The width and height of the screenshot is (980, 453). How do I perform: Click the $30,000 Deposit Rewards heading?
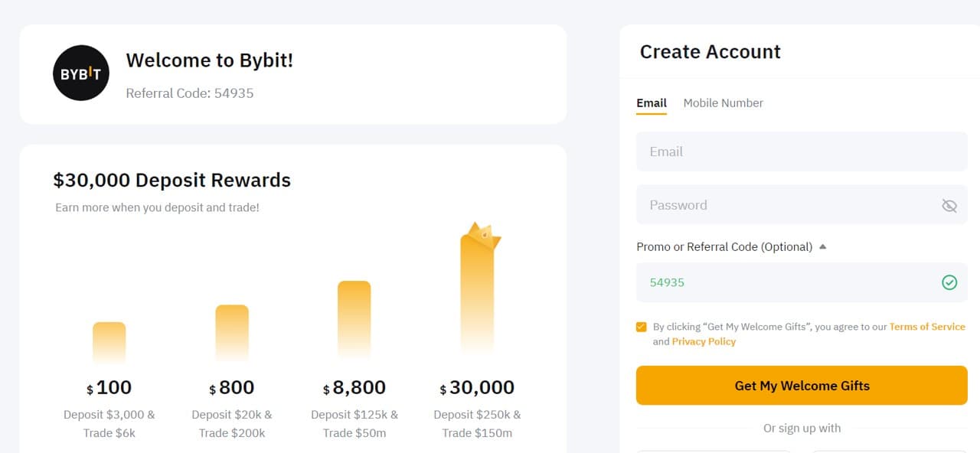coord(172,181)
